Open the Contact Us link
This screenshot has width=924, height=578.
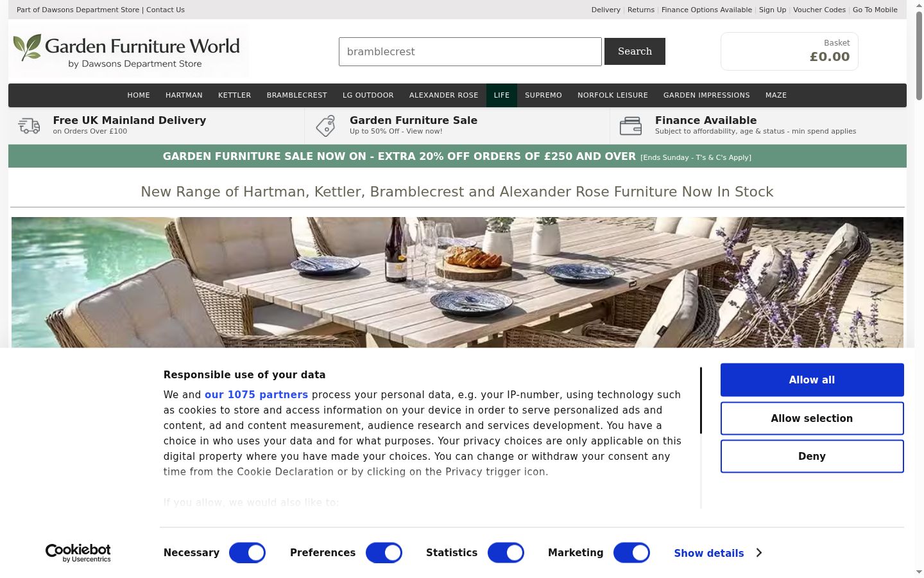(x=166, y=10)
